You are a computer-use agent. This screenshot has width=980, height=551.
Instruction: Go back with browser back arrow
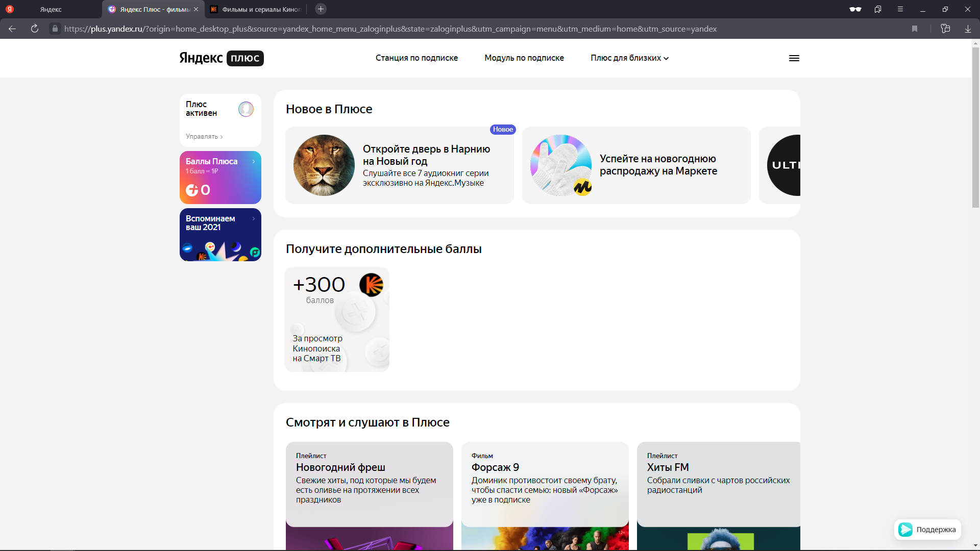pos(12,29)
